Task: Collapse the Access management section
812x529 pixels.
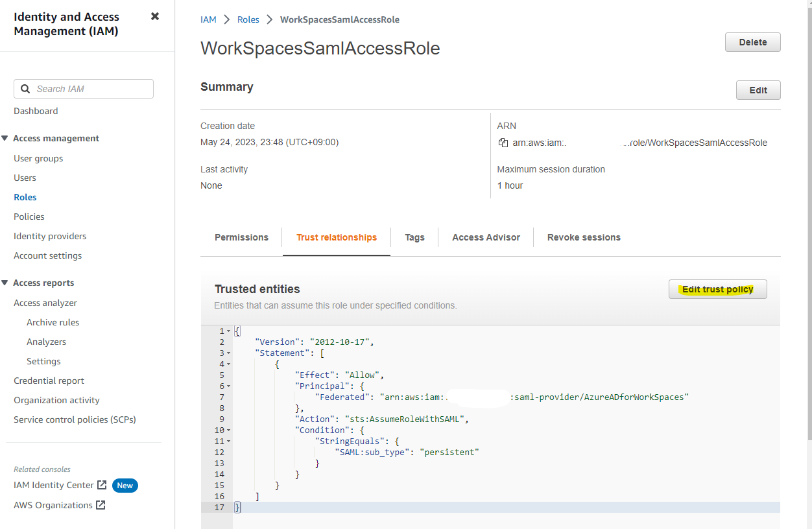Action: 6,138
